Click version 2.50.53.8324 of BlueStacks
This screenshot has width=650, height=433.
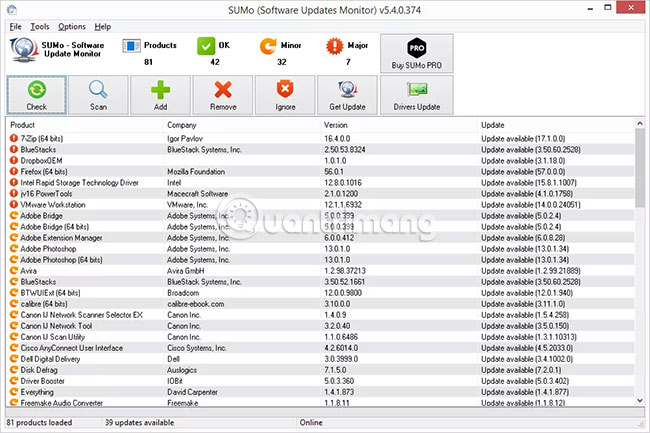tap(345, 150)
